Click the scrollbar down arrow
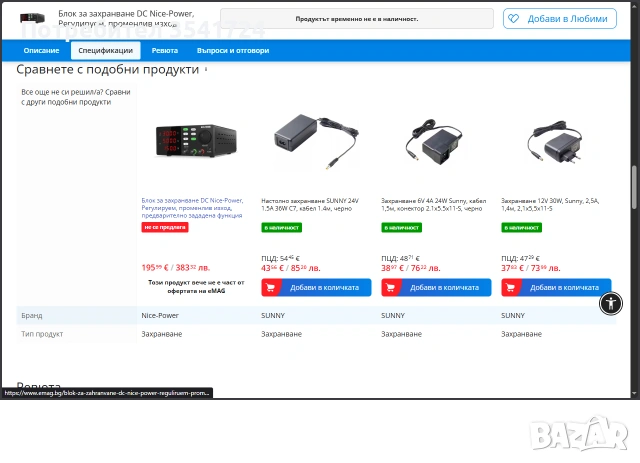640x463 pixels. coord(634,393)
